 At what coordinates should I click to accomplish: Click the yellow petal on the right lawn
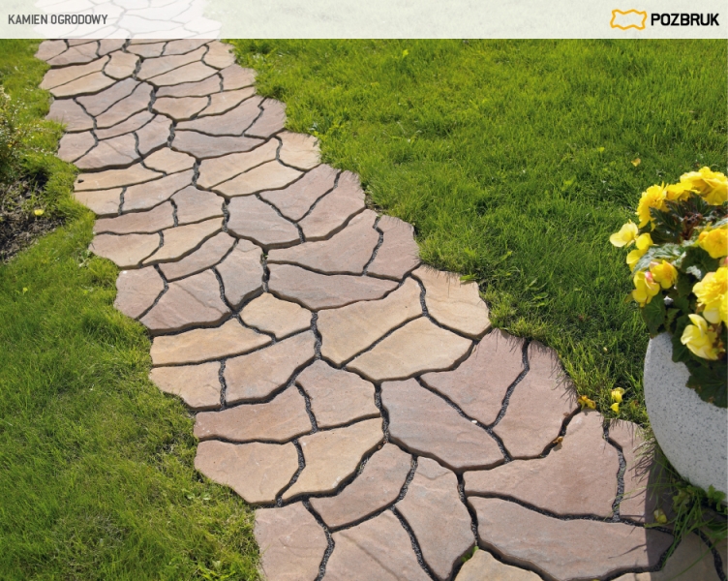pos(635,163)
